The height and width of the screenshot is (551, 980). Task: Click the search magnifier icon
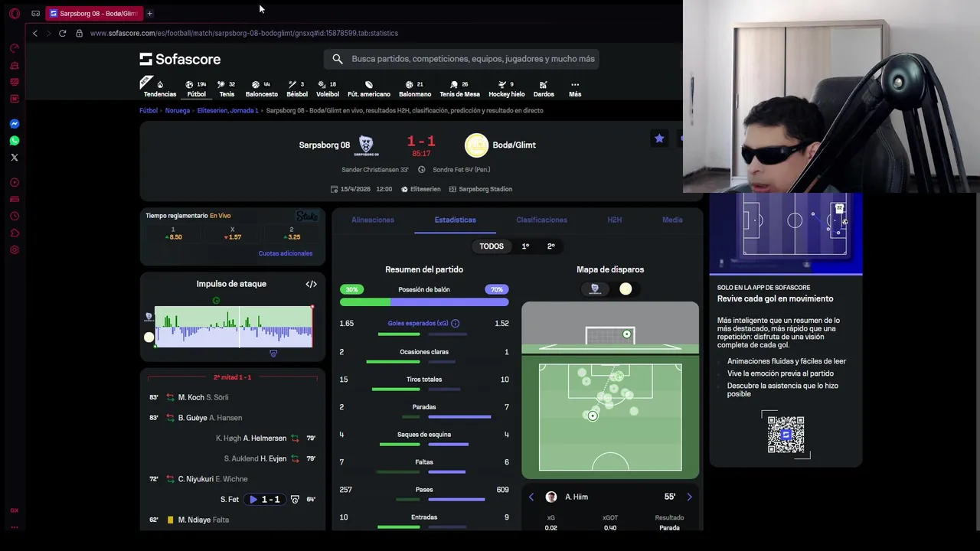pyautogui.click(x=338, y=58)
